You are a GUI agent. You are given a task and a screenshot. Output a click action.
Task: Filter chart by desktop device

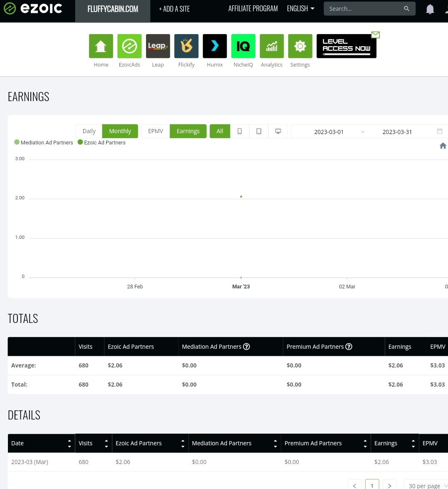tap(278, 131)
